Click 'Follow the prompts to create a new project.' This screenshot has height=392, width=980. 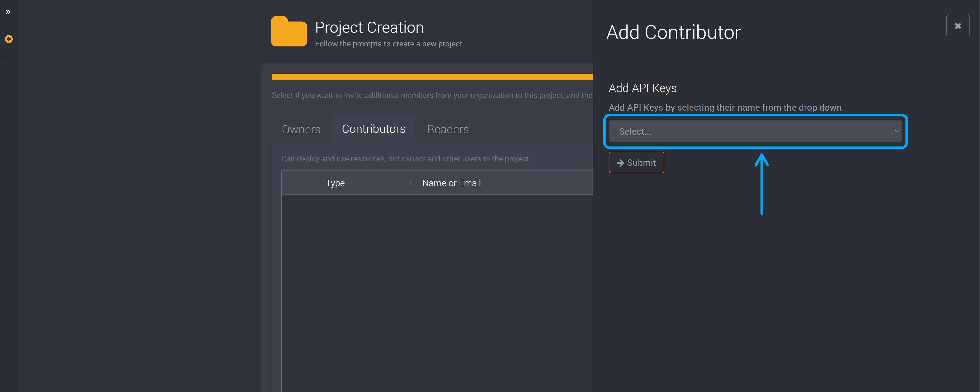389,44
